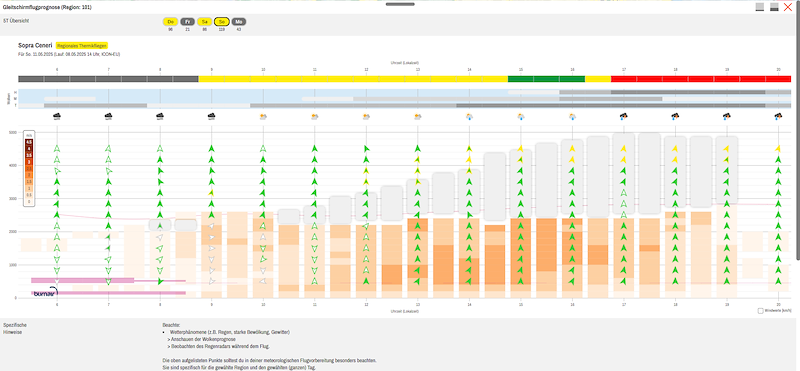Click the thunderstorm icon at hour 17
The width and height of the screenshot is (800, 371).
(623, 116)
